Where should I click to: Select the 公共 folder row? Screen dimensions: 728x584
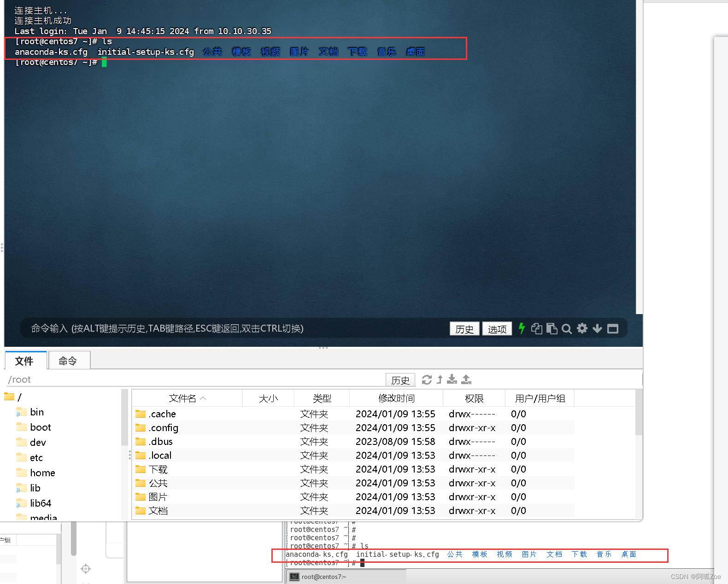point(353,483)
